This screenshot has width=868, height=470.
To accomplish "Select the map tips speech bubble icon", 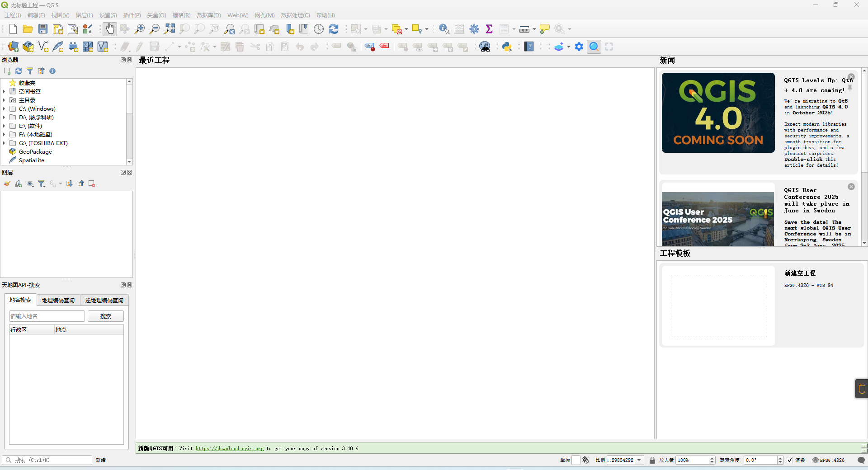I will pyautogui.click(x=545, y=29).
